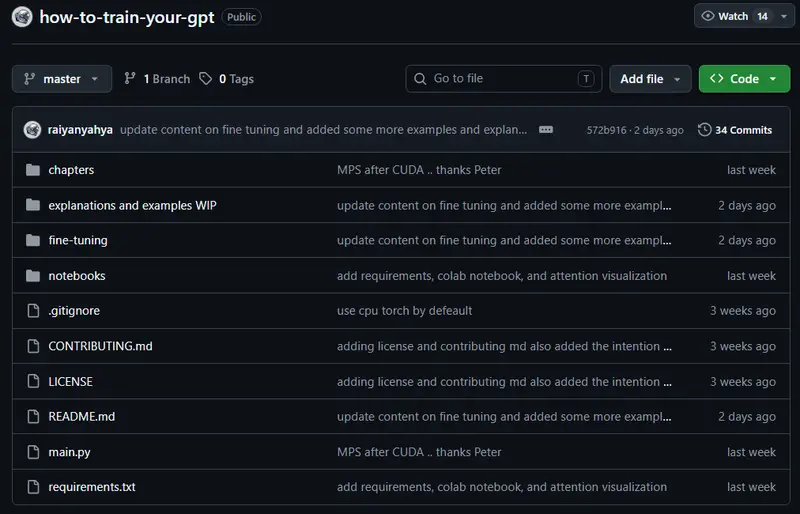Click 'last week' in chapters row
800x514 pixels.
751,170
